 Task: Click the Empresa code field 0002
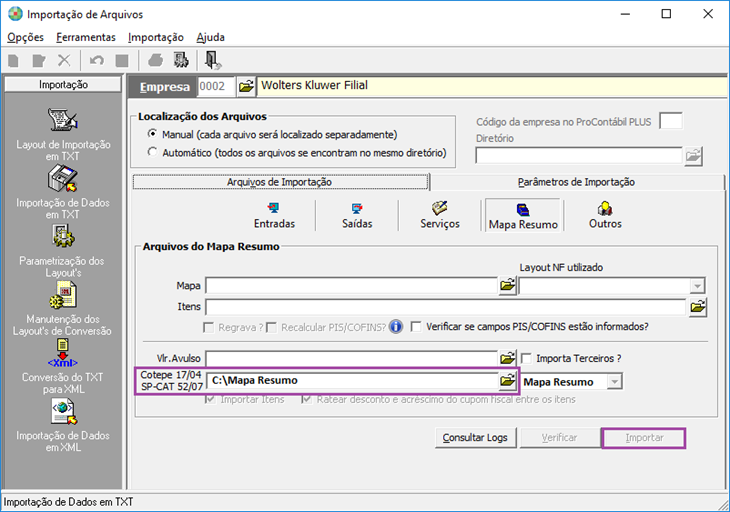[x=216, y=87]
